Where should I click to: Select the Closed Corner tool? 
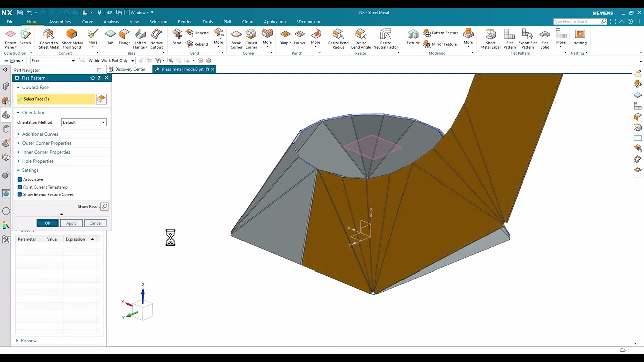pos(251,39)
